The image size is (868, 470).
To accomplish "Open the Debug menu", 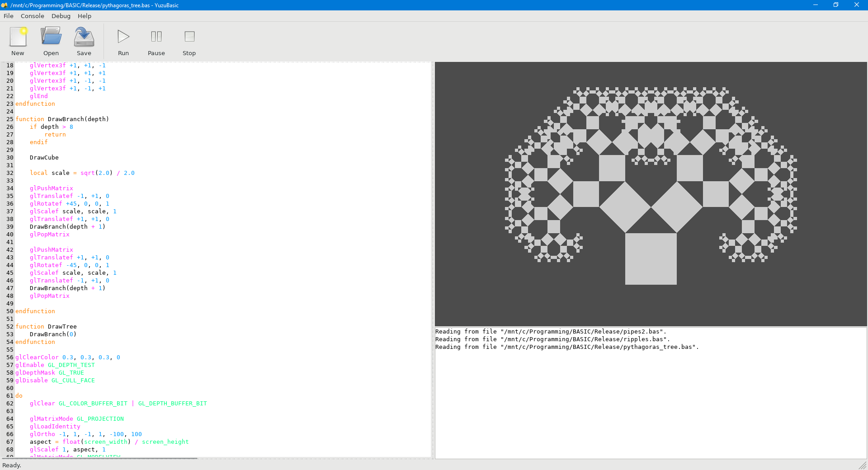I will point(61,16).
